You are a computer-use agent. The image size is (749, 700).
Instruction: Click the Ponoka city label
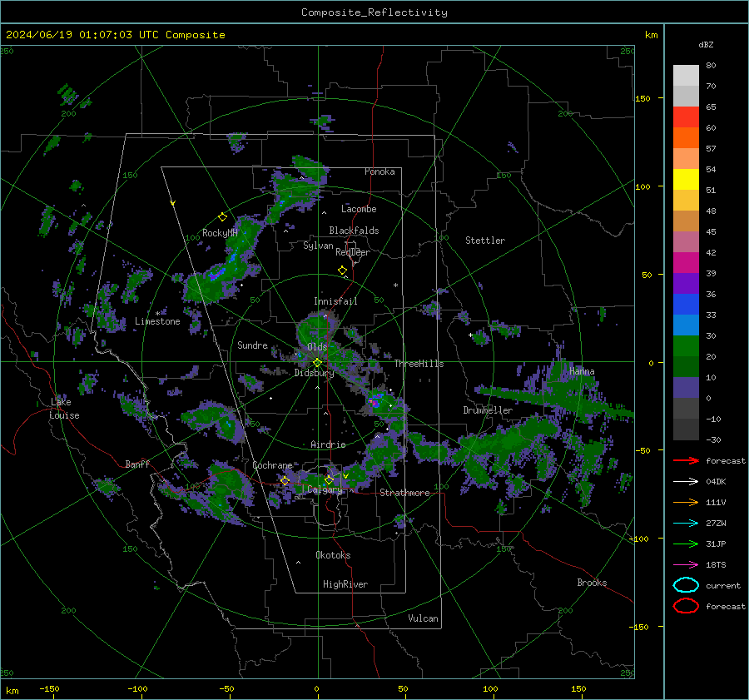[x=379, y=171]
